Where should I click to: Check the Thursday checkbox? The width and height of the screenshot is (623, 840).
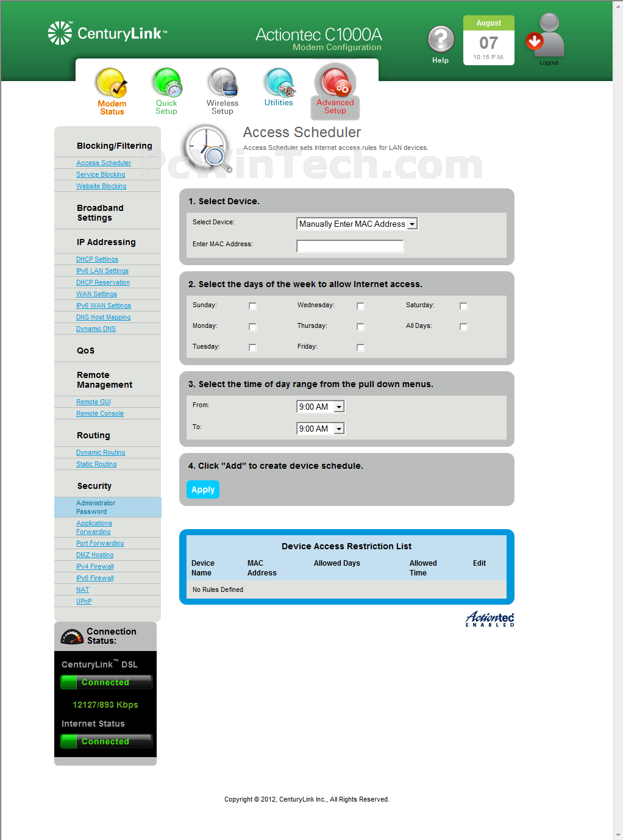coord(360,327)
